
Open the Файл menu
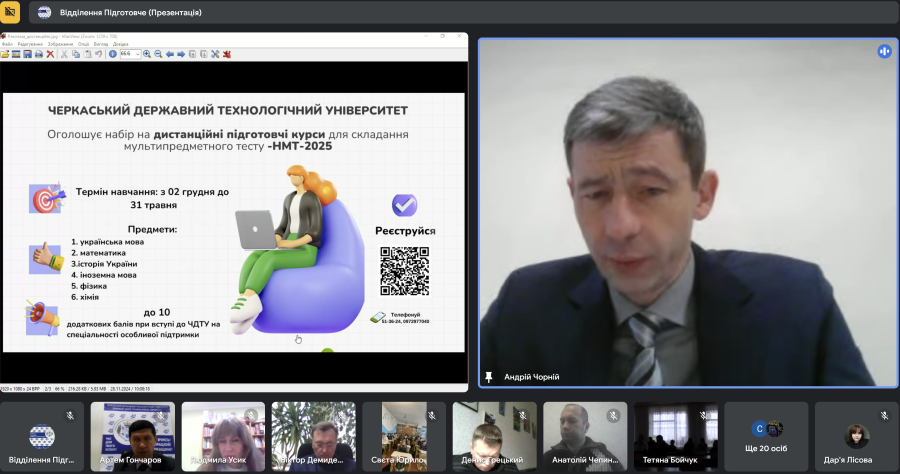(7, 44)
